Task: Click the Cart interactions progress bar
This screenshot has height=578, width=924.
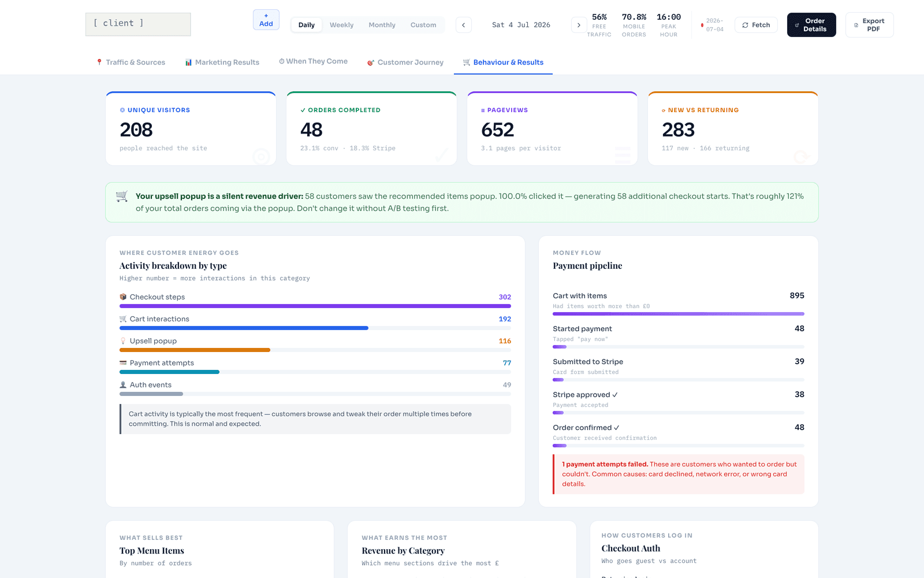Action: (315, 328)
